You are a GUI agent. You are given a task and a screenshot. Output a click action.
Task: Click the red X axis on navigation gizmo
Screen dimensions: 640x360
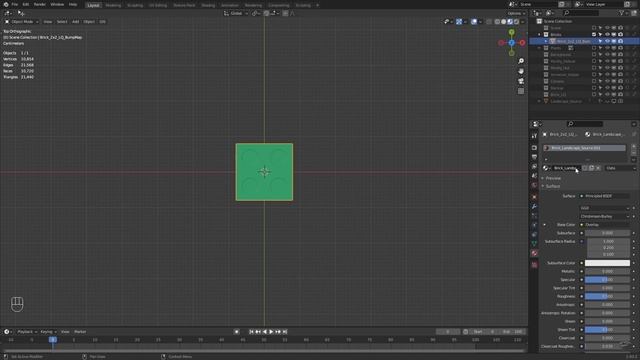click(x=522, y=42)
